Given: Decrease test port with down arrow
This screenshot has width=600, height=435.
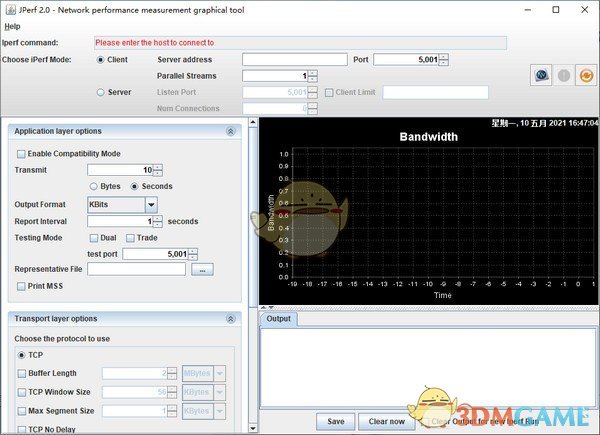Looking at the screenshot, I should pos(193,257).
